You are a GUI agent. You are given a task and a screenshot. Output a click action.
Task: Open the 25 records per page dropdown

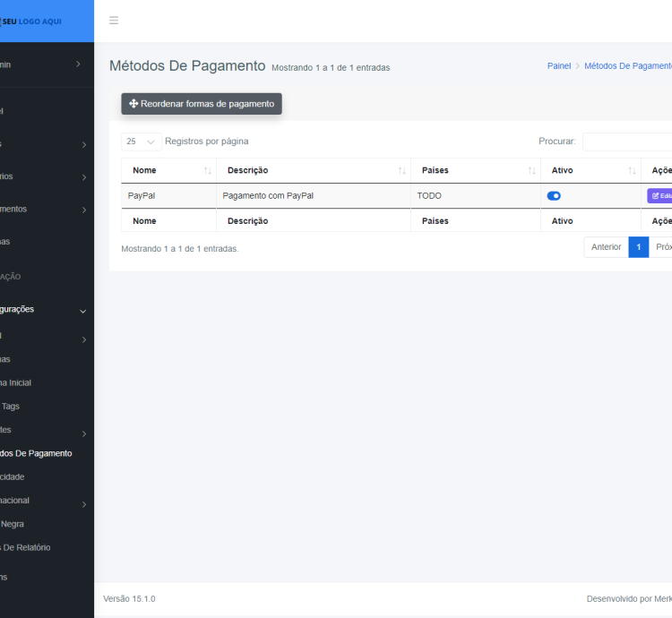[142, 142]
